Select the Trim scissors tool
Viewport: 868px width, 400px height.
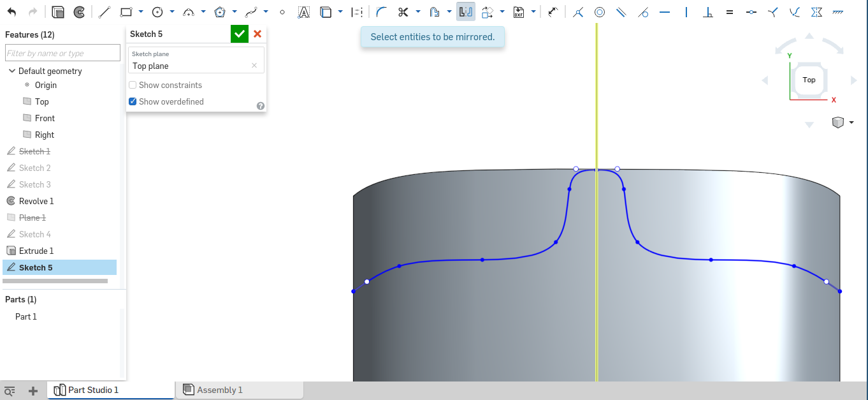pyautogui.click(x=403, y=11)
